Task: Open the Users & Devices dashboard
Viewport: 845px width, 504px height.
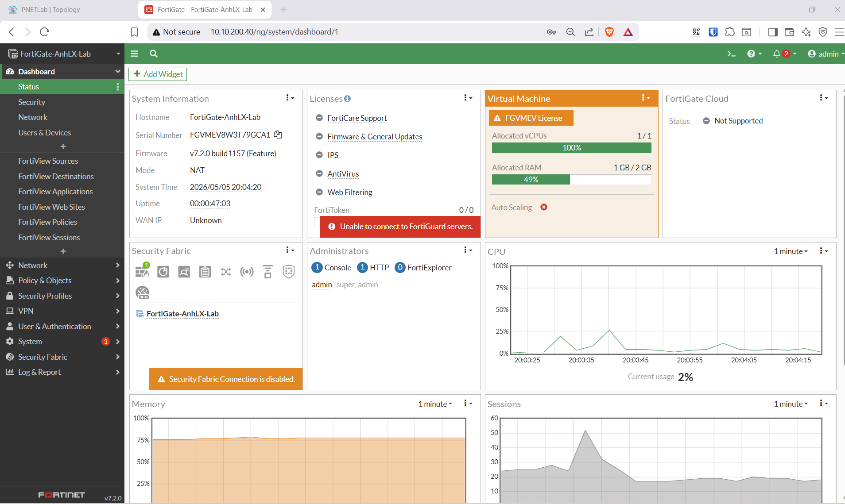Action: 44,133
